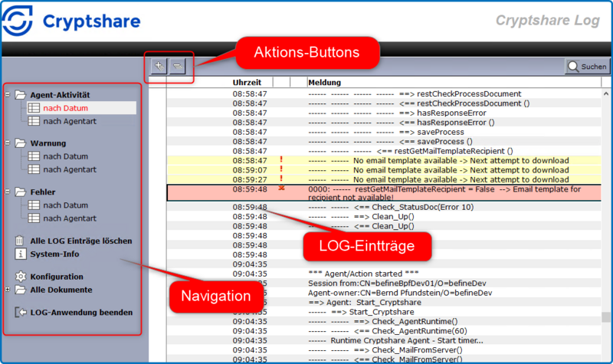Select nach Agentart under Agent-Aktivität
The width and height of the screenshot is (613, 364).
[x=69, y=120]
